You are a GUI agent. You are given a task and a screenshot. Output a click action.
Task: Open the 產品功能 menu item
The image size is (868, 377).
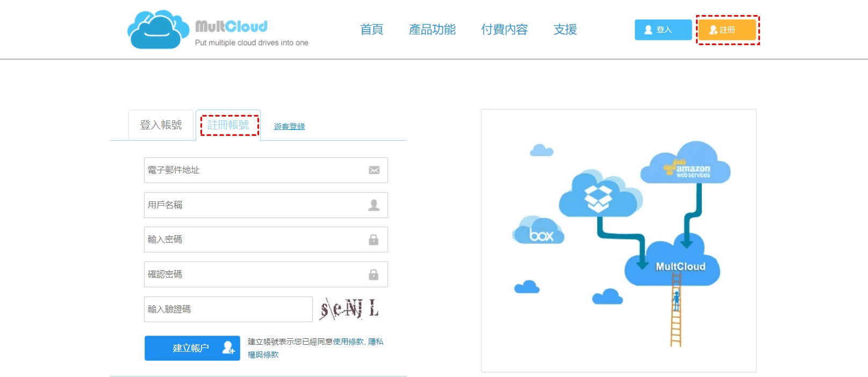coord(432,30)
